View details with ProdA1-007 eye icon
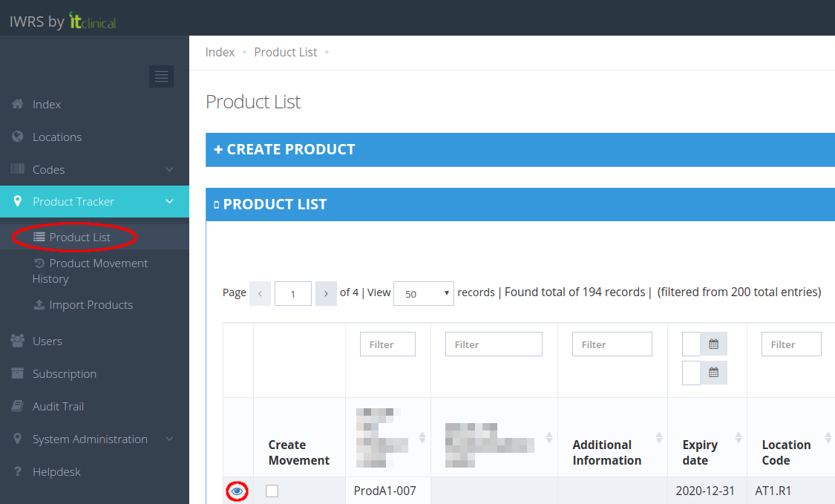Image resolution: width=835 pixels, height=504 pixels. [237, 491]
